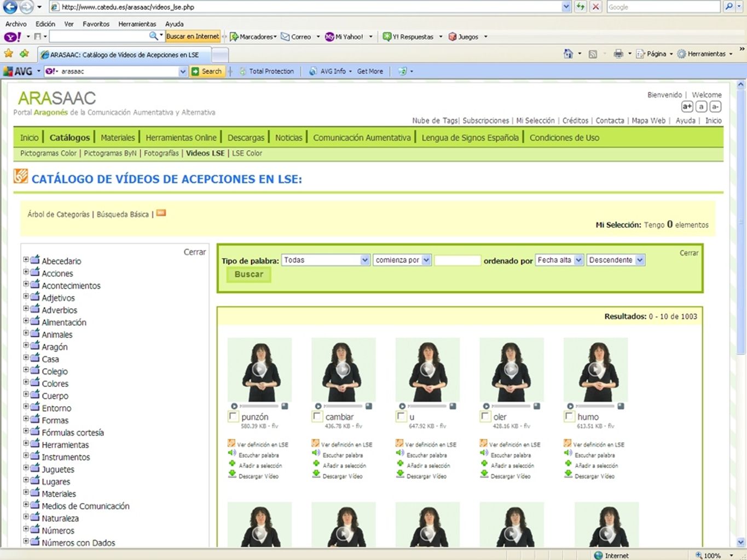Click the Print icon
747x560 pixels.
(x=618, y=54)
